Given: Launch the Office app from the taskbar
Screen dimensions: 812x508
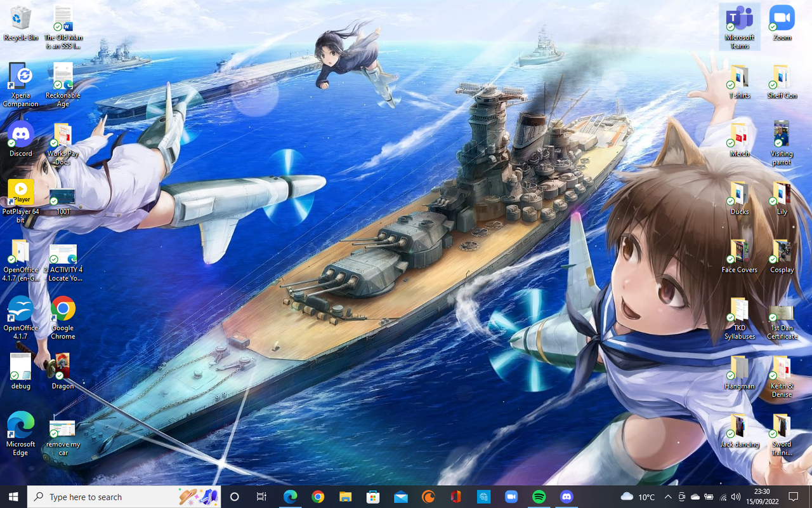Looking at the screenshot, I should pos(455,497).
